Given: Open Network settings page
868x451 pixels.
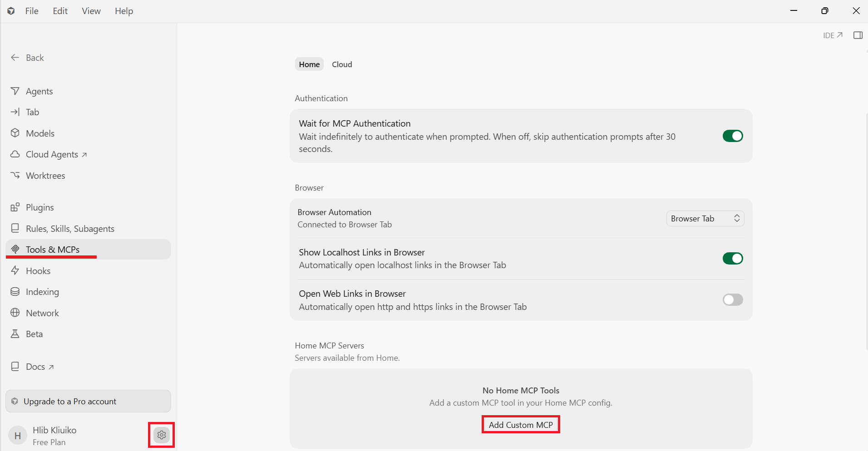Looking at the screenshot, I should point(89,313).
